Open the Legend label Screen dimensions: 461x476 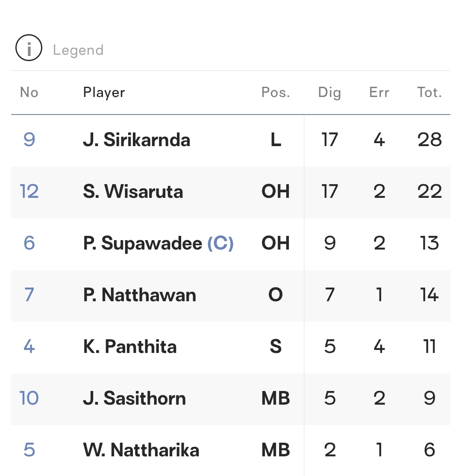pos(78,50)
